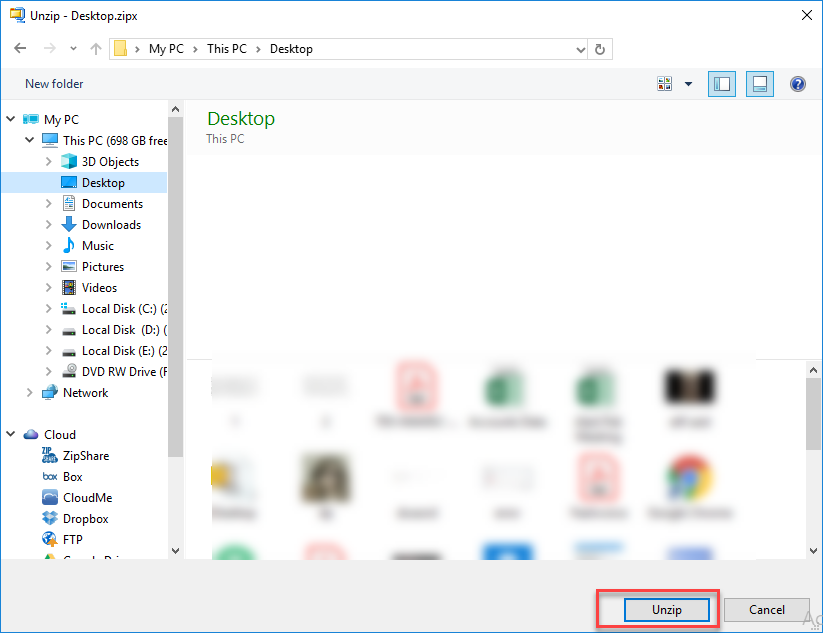Close the Unzip dialog window

807,15
